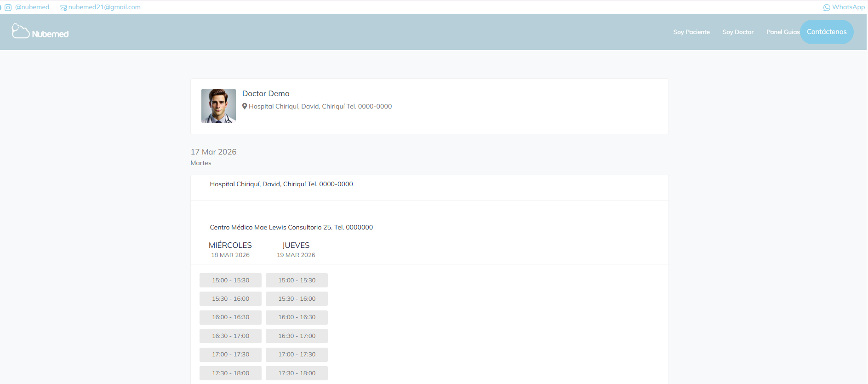Click the Instagram icon beside @nubemed
Image resolution: width=868 pixels, height=384 pixels.
[x=8, y=7]
